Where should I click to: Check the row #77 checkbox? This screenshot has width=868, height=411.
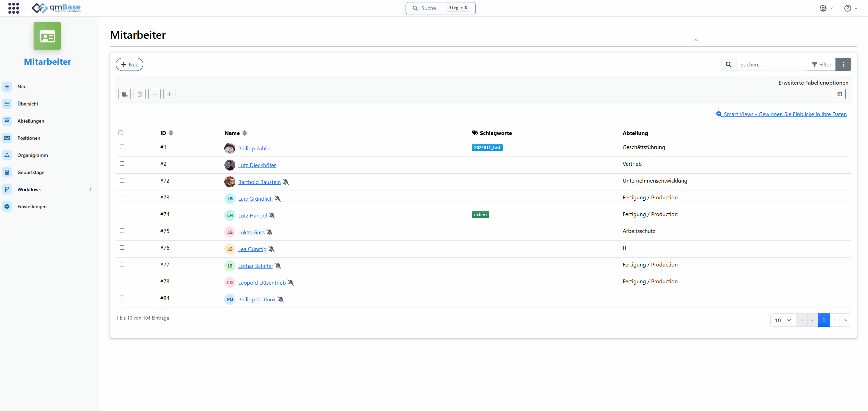pyautogui.click(x=122, y=264)
